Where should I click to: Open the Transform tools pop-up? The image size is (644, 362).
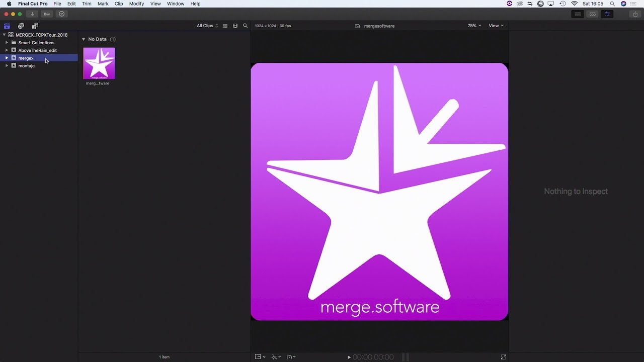coord(260,357)
